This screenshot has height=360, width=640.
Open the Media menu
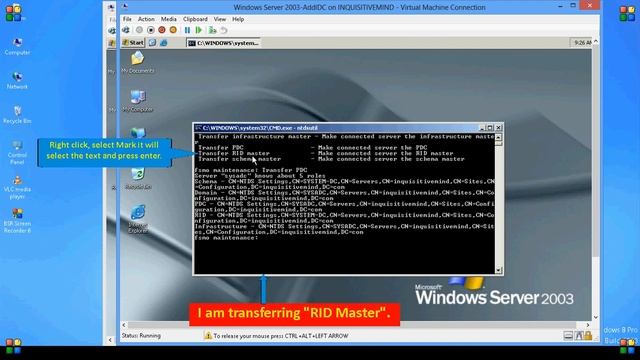[x=169, y=19]
